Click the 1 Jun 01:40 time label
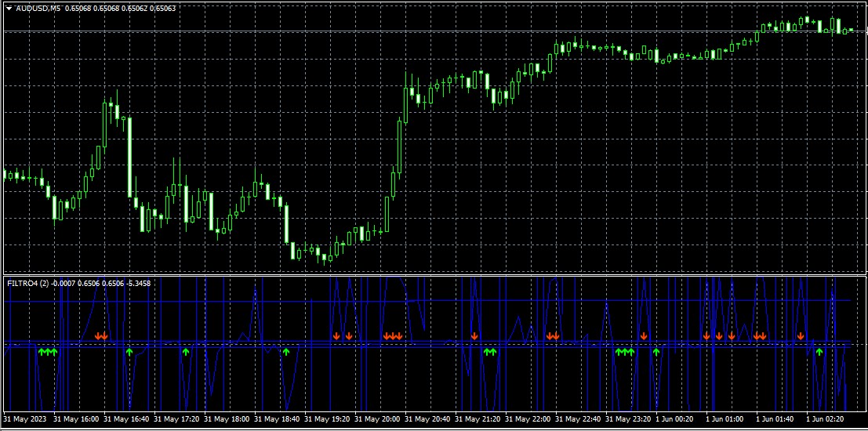 (775, 419)
